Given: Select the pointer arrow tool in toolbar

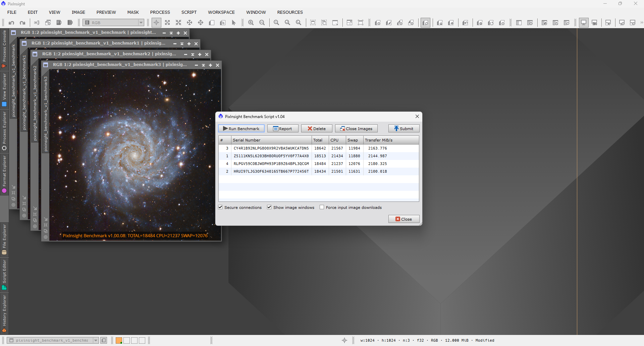Looking at the screenshot, I should (234, 23).
